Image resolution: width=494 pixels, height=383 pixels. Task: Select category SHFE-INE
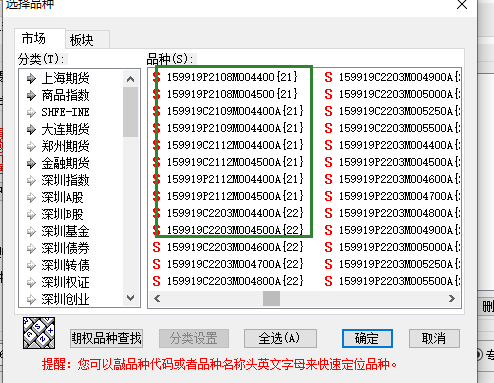click(x=65, y=113)
